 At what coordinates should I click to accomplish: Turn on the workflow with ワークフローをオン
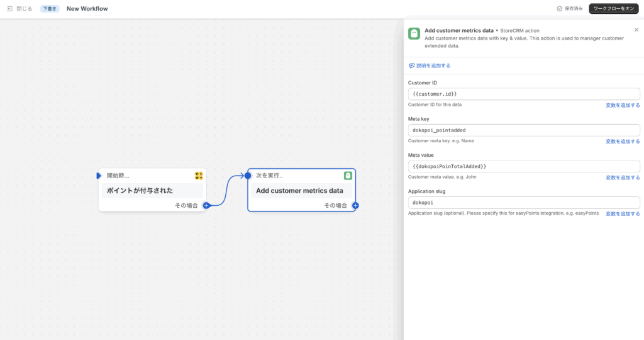(614, 9)
